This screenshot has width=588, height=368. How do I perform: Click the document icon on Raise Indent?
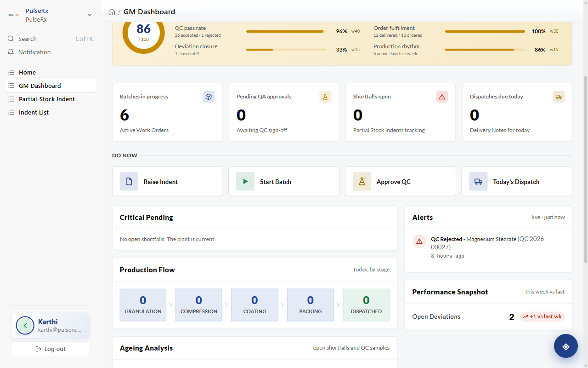coord(129,181)
